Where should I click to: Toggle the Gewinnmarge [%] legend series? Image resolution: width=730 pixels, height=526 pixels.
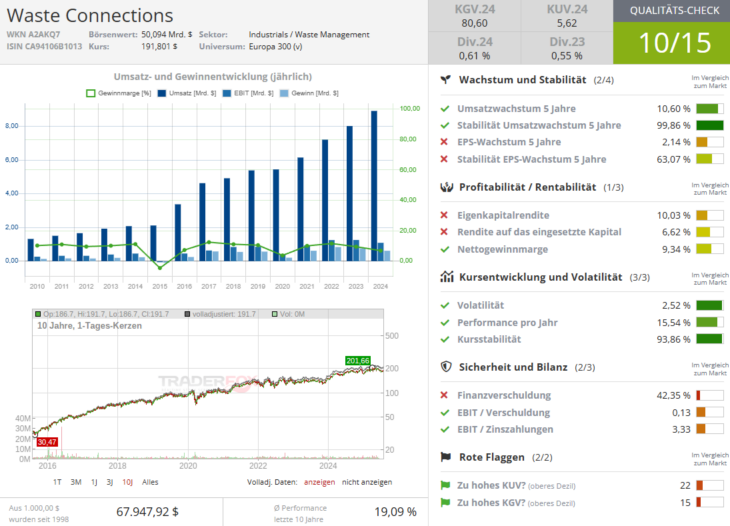pyautogui.click(x=119, y=93)
